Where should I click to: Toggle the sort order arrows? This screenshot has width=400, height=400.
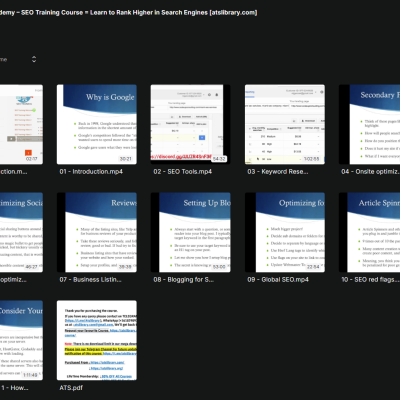[34, 59]
